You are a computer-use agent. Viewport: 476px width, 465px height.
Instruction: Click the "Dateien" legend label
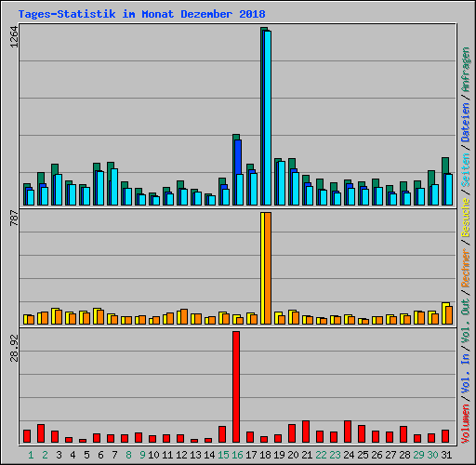[466, 123]
